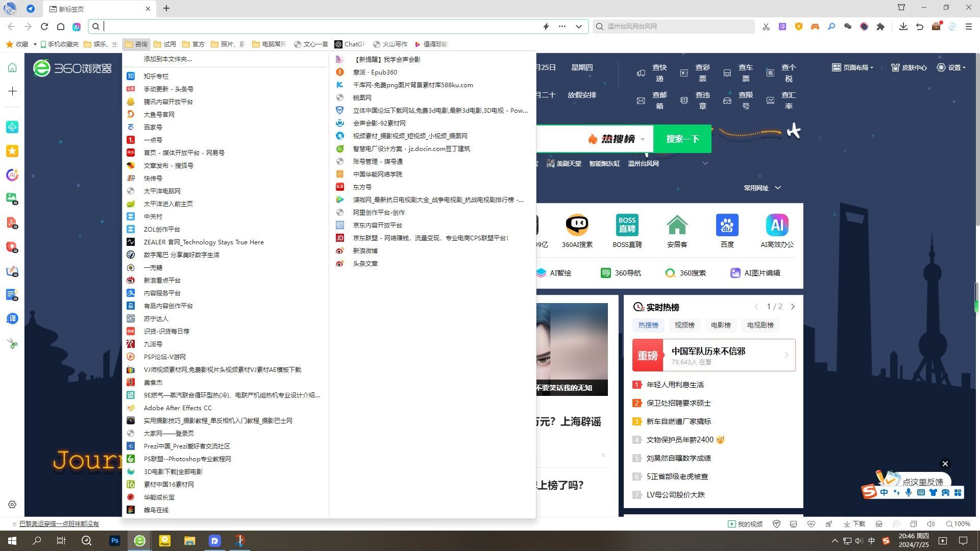Open 百家号 bookmark

coord(153,127)
